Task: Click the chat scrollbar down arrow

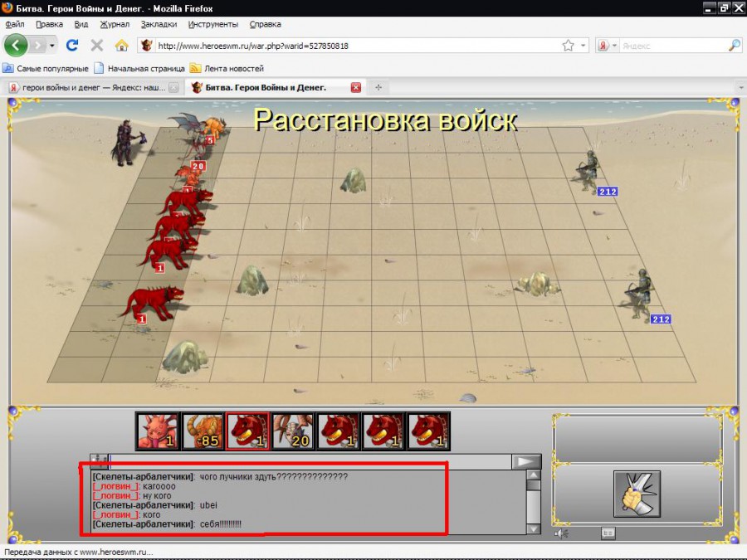Action: click(x=534, y=529)
